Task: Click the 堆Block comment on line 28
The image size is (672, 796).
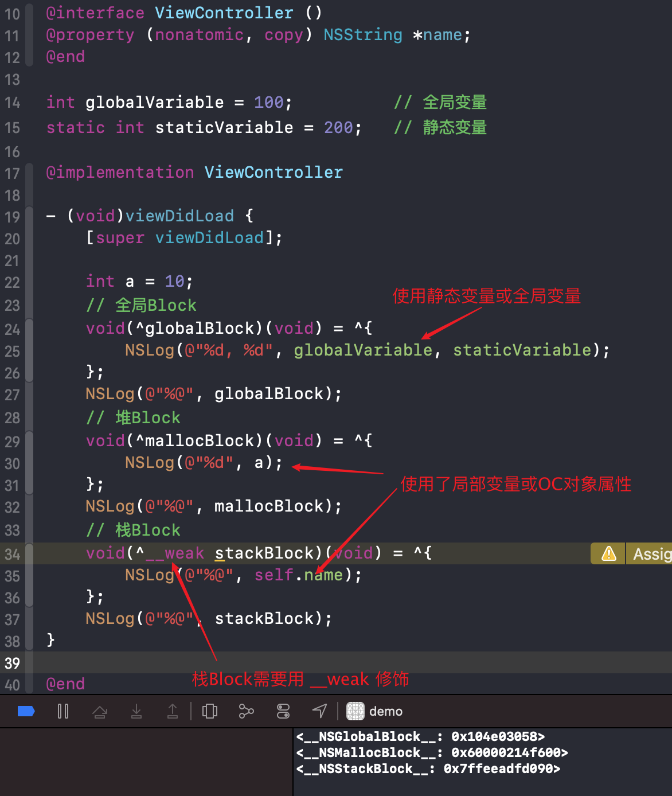Action: (133, 417)
